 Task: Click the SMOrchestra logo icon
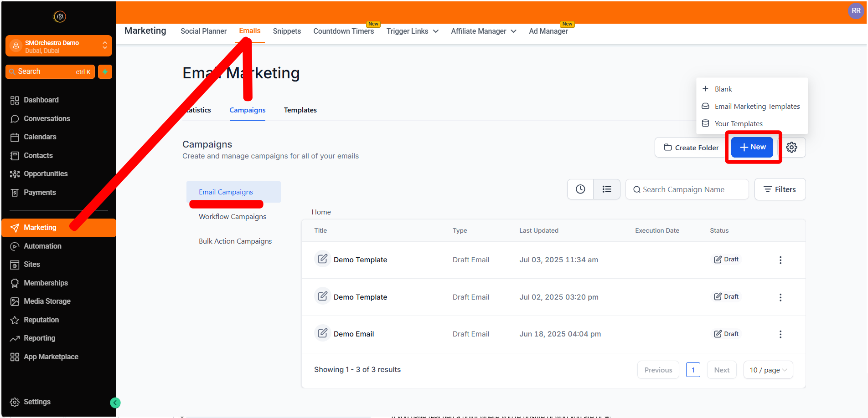pos(60,17)
